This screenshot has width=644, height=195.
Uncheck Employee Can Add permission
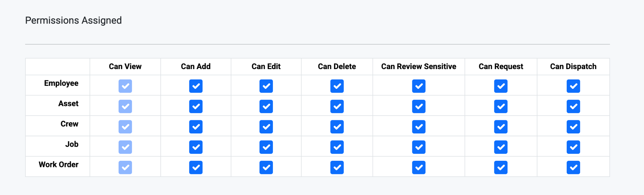(196, 86)
